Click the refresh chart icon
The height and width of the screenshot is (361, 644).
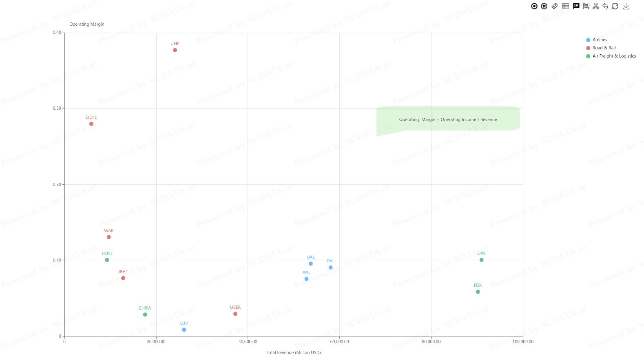pyautogui.click(x=615, y=6)
